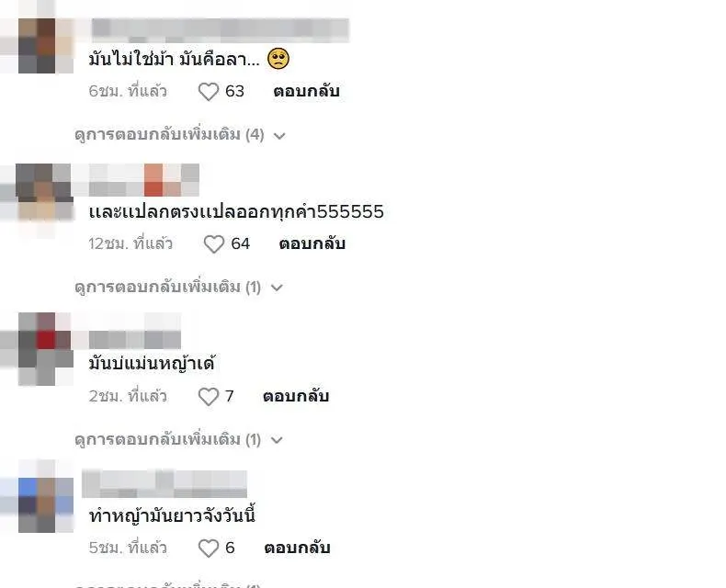
Task: Reply to the 6-hour-old comment
Action: (x=307, y=91)
